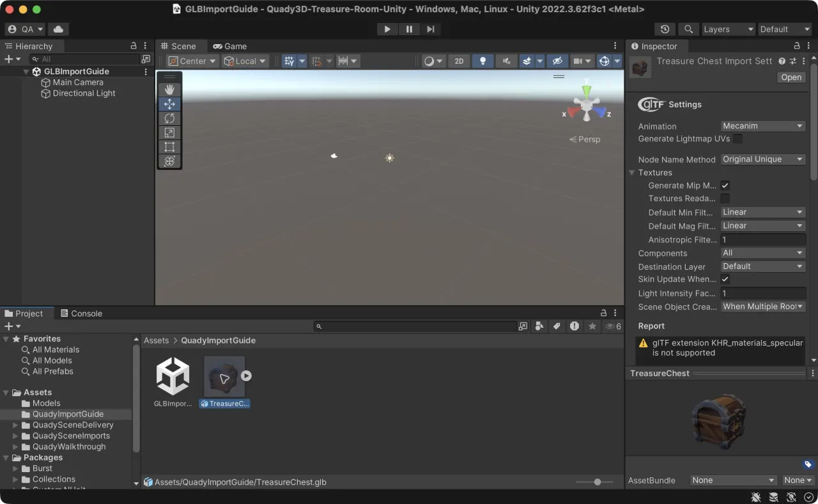Open the Center pivot dropdown
Screen dimensions: 818x504
pos(192,61)
